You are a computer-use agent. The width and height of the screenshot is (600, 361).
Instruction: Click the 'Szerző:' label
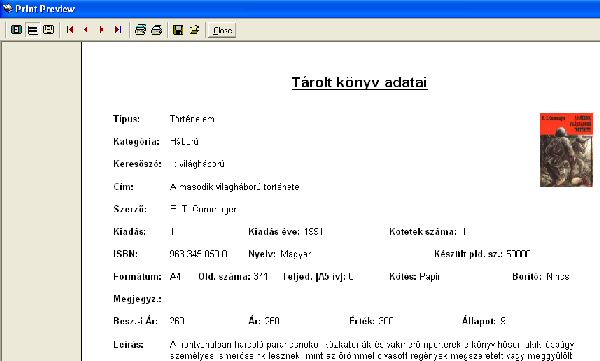[130, 209]
